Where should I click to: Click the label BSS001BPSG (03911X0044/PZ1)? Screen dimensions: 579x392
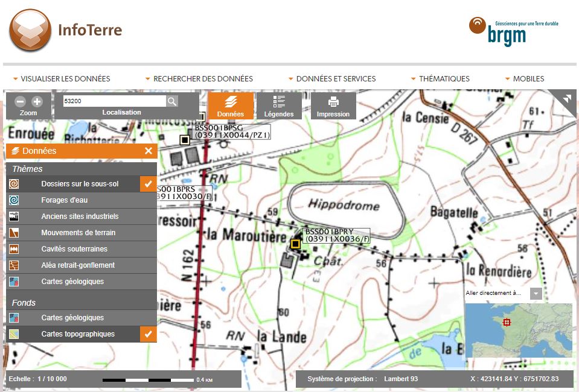point(232,131)
